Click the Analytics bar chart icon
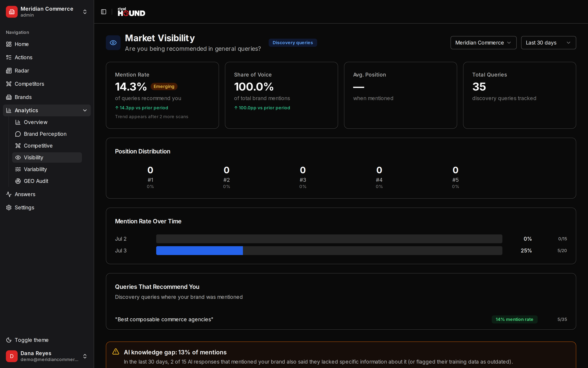Viewport: 588px width, 368px height. coord(9,110)
